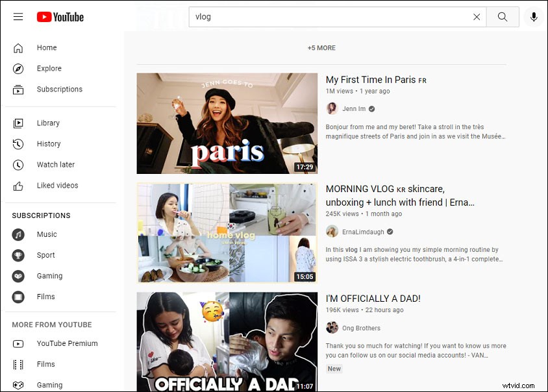Click the YouTube logo to go home
548x392 pixels.
[60, 17]
